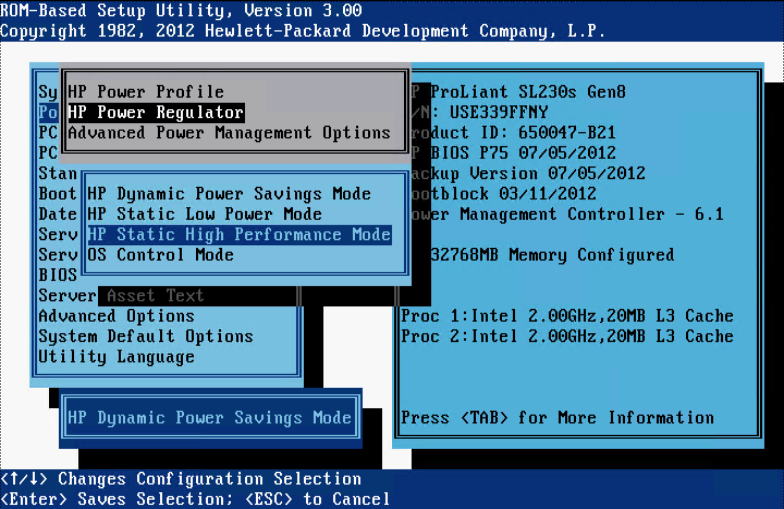Viewport: 784px width, 509px height.
Task: Select HP Power Profile menu entry
Action: point(146,92)
